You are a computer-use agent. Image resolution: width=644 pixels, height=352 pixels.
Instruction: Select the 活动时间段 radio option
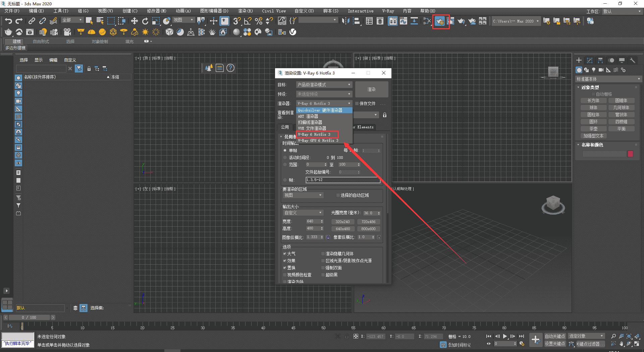(285, 158)
